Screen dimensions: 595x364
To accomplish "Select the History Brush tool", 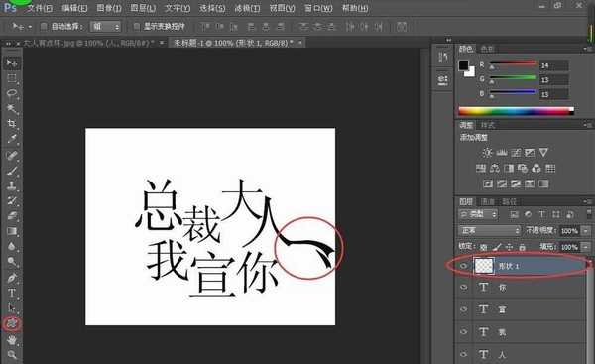I will click(x=12, y=200).
